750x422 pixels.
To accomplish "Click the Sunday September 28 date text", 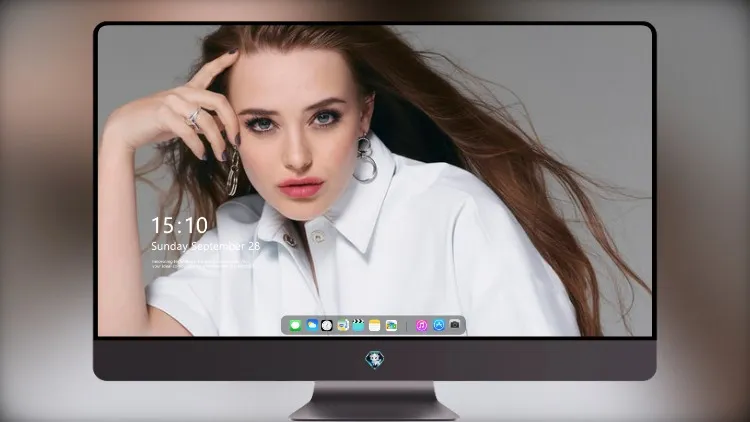I will [x=206, y=246].
